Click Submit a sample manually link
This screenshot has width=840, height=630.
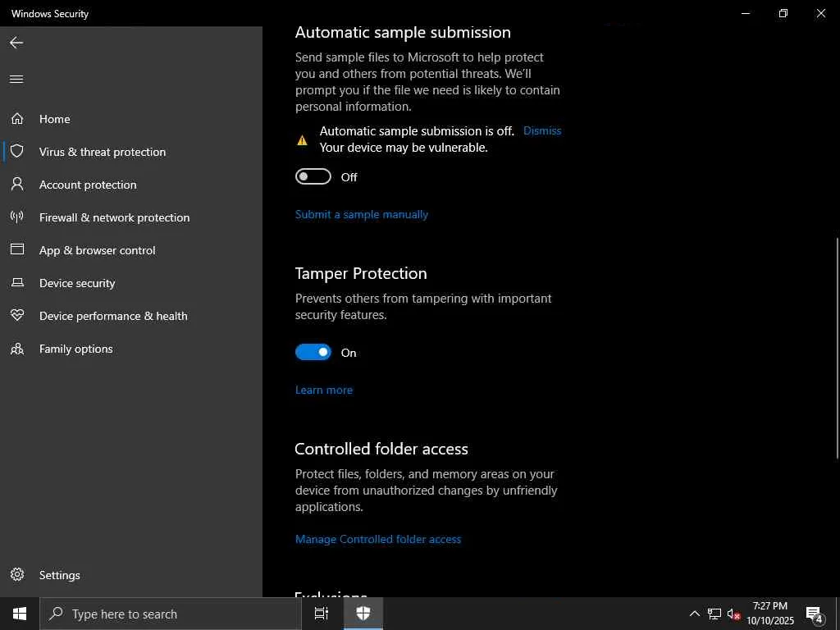pyautogui.click(x=362, y=214)
